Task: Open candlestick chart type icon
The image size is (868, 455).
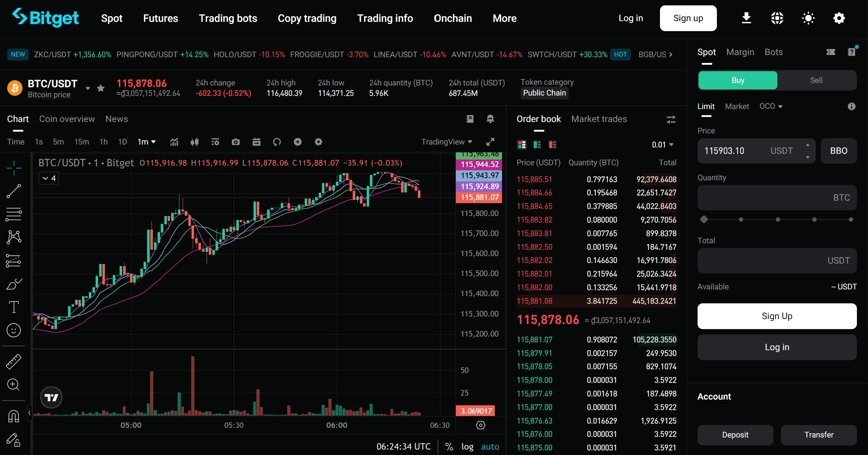Action: [194, 142]
